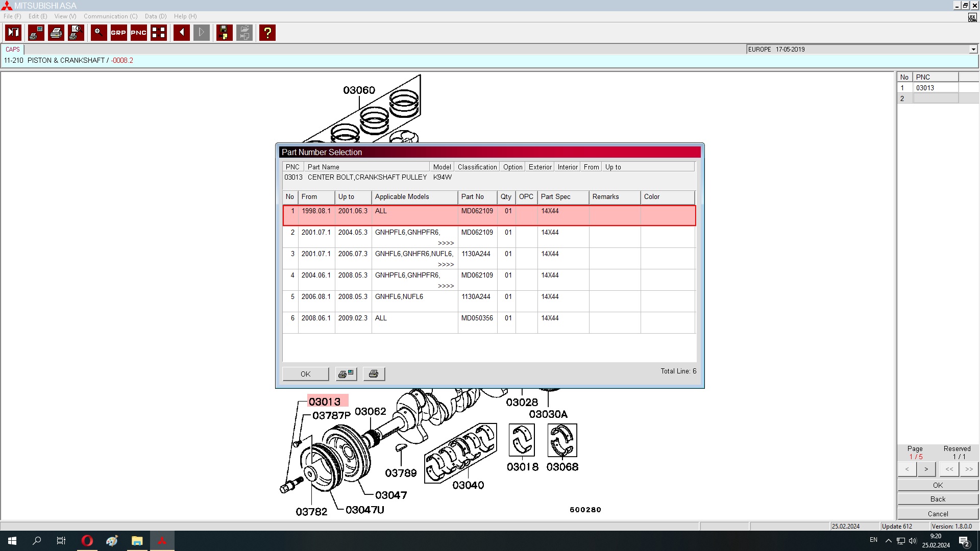Click the Cancel button in right panel
Viewport: 980px width, 551px height.
[x=938, y=514]
